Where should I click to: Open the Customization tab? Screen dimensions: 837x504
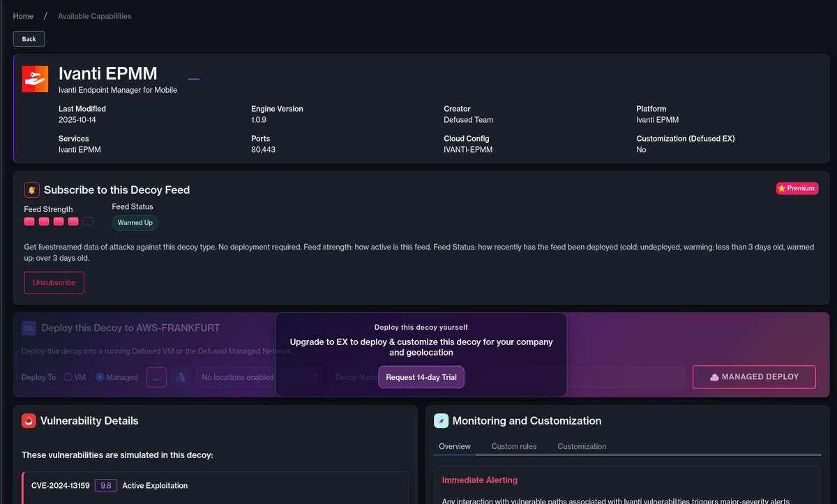tap(582, 446)
